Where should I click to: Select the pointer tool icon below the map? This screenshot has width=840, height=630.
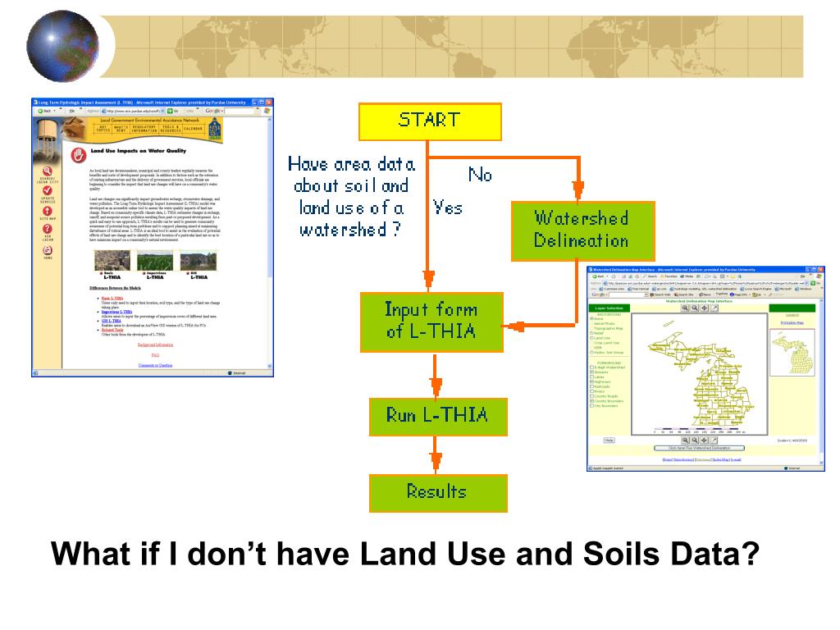(x=714, y=441)
